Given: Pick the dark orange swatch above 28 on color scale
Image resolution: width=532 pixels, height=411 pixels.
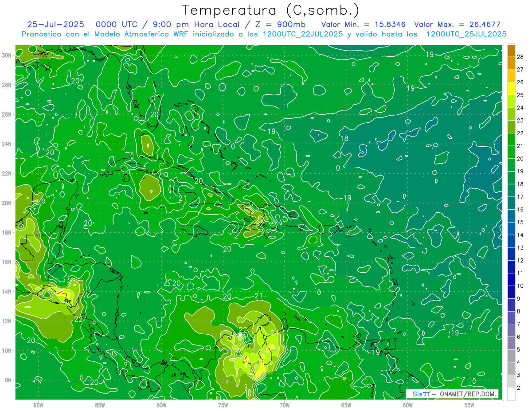Looking at the screenshot, I should (x=511, y=50).
